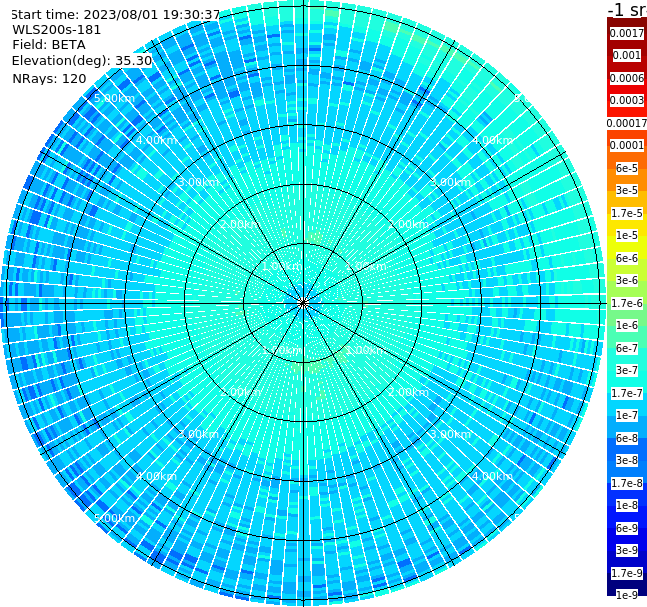Viewport: 647px width, 607px height.
Task: Pick the 3e-8 blue colorbar segment
Action: click(x=626, y=460)
